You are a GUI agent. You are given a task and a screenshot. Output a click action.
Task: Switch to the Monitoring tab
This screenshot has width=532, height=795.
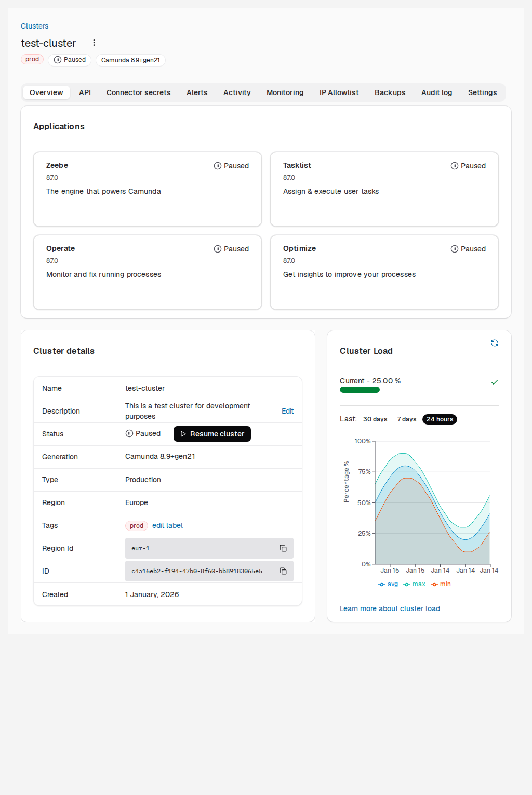(285, 92)
